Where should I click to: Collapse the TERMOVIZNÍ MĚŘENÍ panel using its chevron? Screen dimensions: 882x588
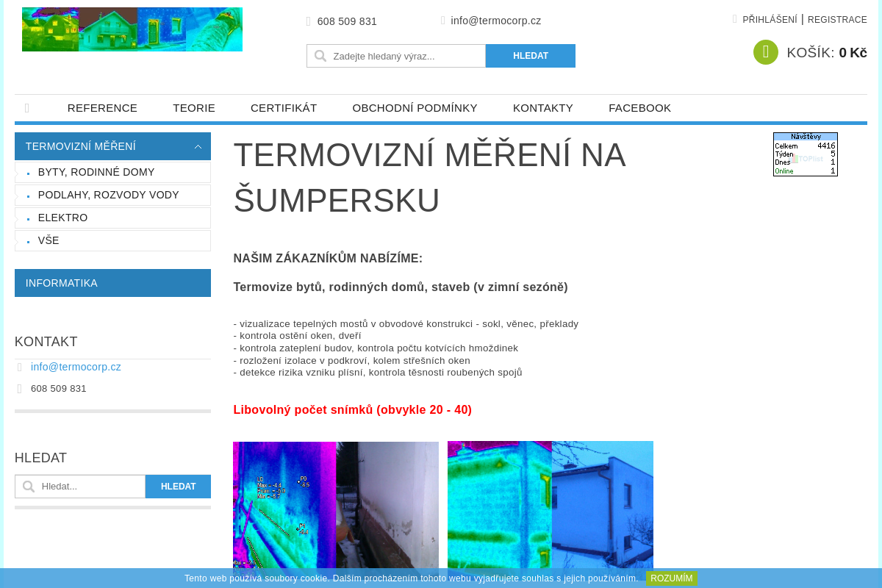point(198,146)
